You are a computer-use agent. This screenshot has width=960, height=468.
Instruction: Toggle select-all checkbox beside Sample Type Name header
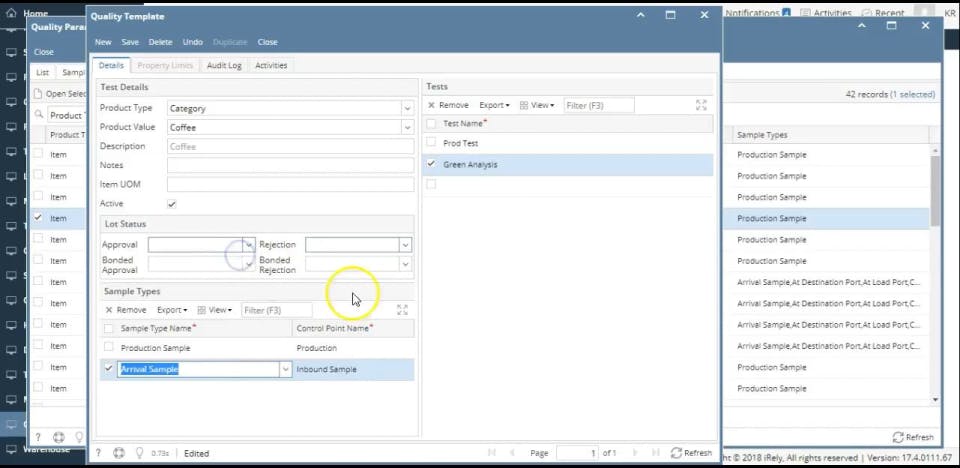tap(108, 328)
